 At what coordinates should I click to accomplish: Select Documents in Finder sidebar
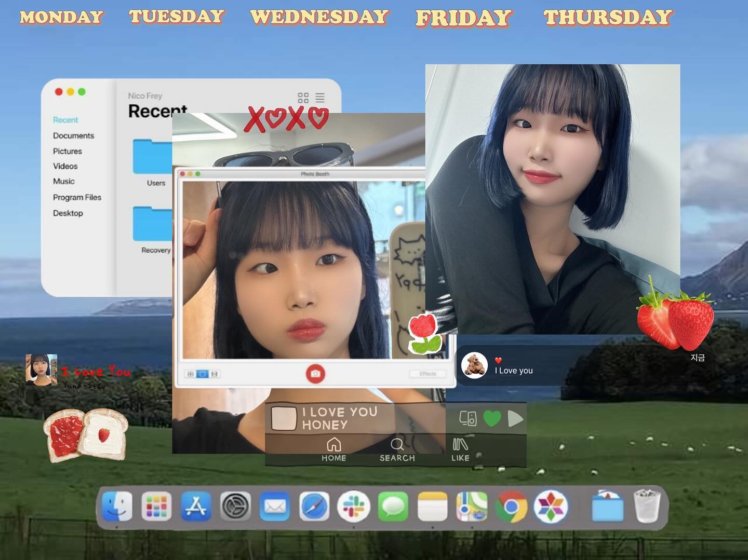coord(73,135)
